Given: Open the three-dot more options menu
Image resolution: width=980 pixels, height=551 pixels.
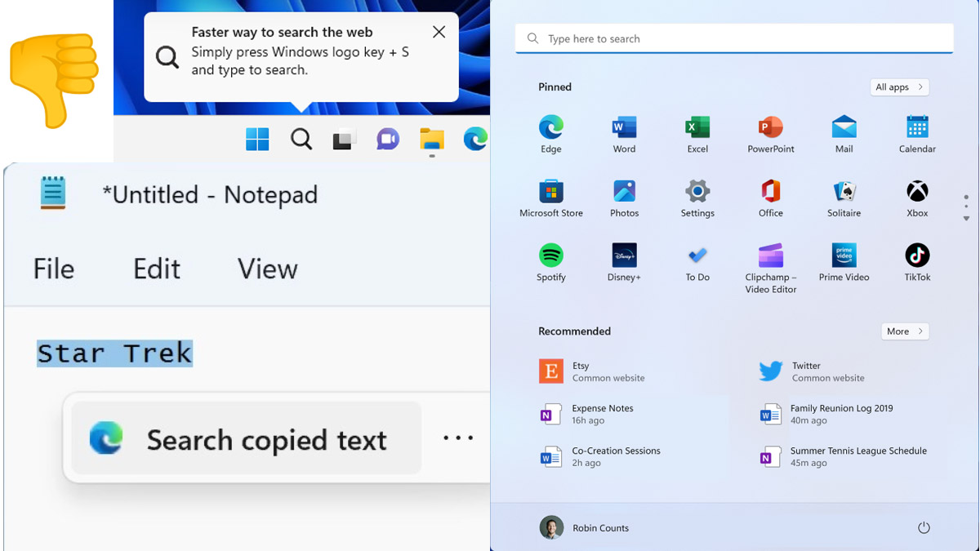Looking at the screenshot, I should (458, 438).
